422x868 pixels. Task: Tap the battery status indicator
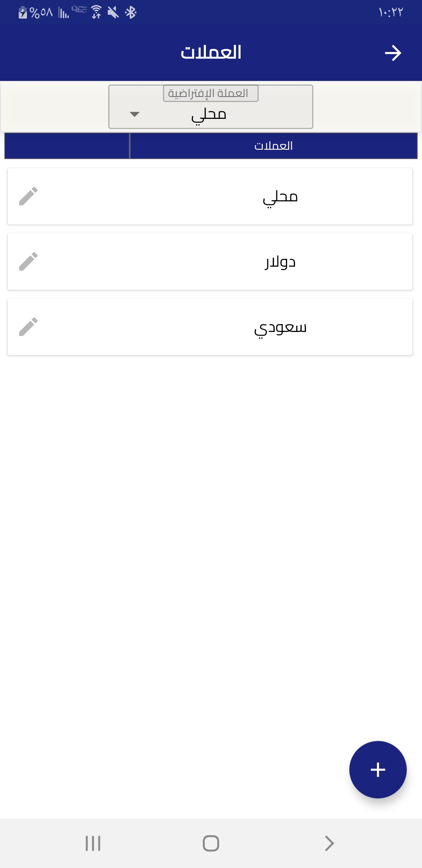pos(23,13)
